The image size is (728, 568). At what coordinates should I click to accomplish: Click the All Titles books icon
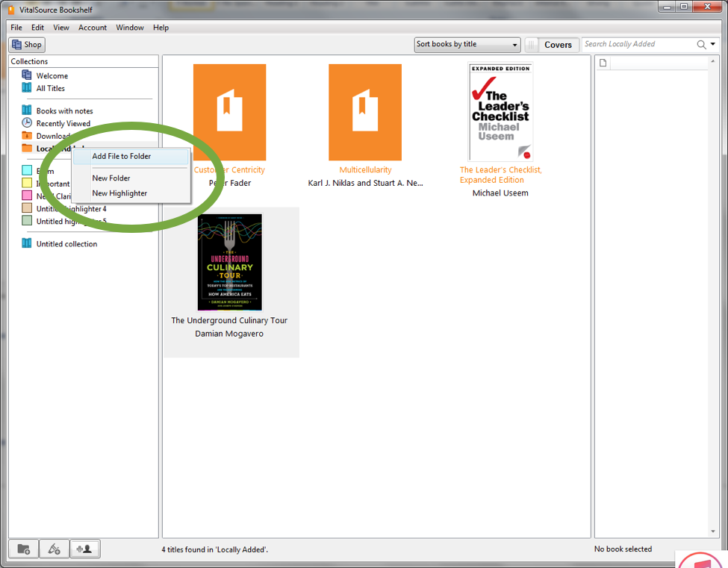click(x=27, y=88)
